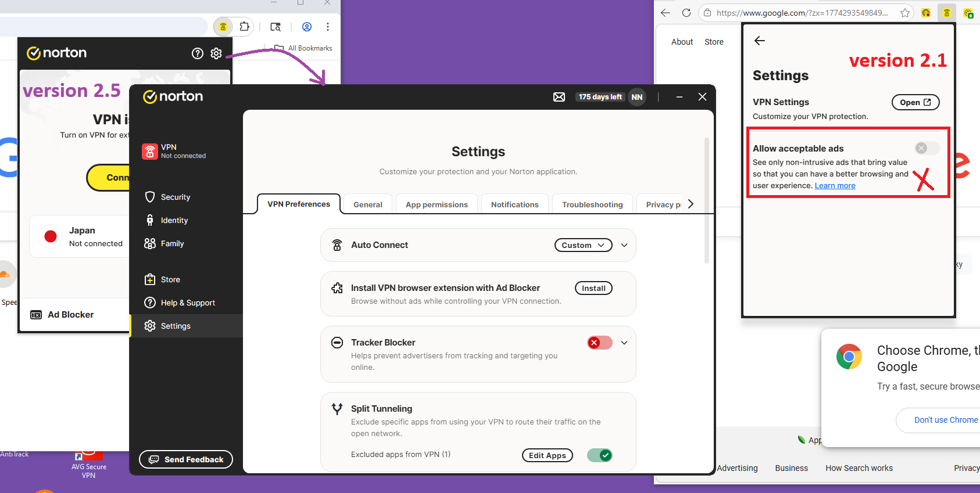Open the AVG Secure VPN desktop shortcut
Viewport: 980px width, 493px height.
pos(89,465)
